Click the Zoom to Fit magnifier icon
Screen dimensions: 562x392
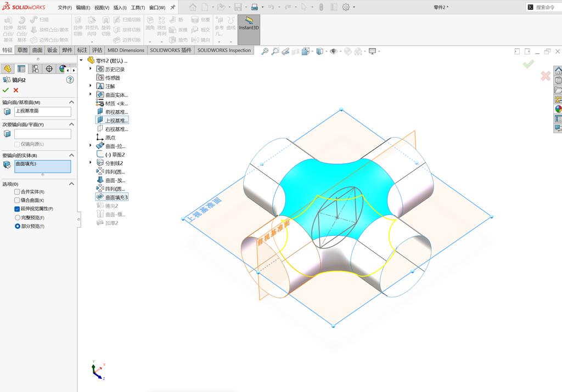[x=265, y=52]
